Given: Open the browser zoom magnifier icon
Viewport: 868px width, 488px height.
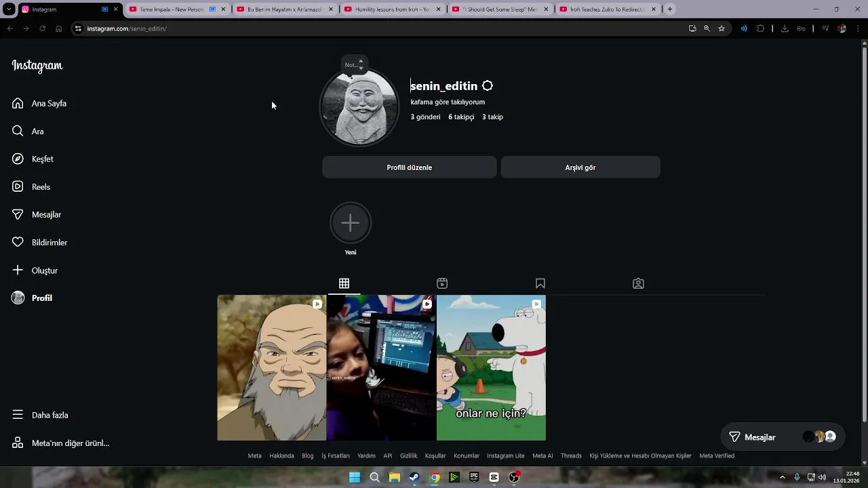Looking at the screenshot, I should (x=707, y=28).
